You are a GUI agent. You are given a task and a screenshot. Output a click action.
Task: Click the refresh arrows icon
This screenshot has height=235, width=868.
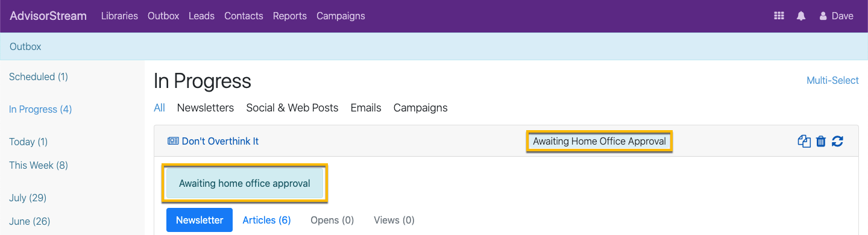837,142
